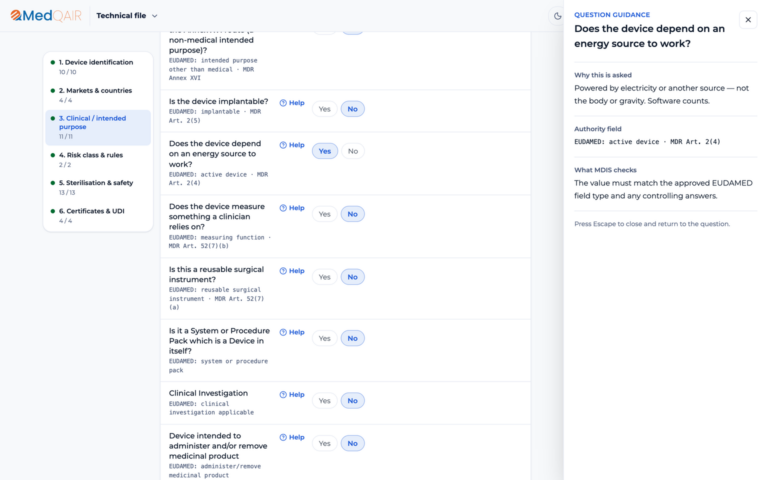The width and height of the screenshot is (768, 480).
Task: Click the 'QUESTION GUIDANCE' label
Action: coord(612,15)
